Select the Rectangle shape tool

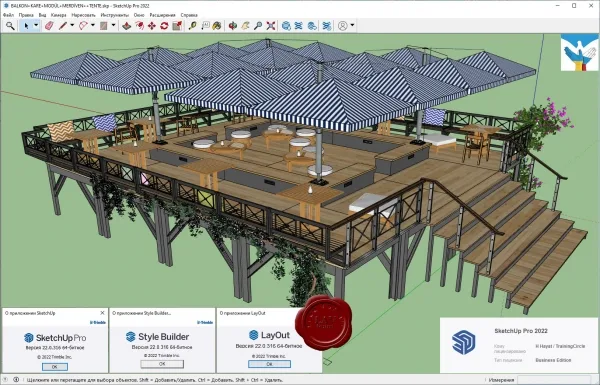(104, 26)
